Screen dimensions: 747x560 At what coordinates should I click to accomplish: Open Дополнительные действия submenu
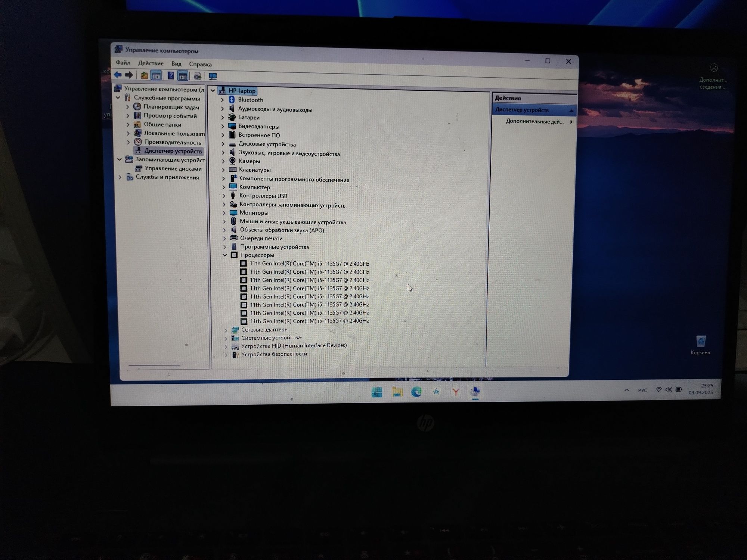(x=535, y=121)
